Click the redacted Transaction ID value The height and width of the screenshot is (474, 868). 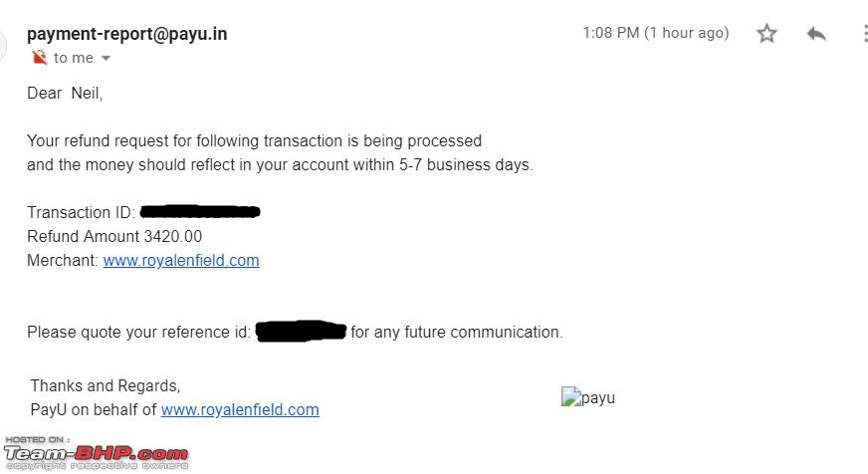pos(200,211)
